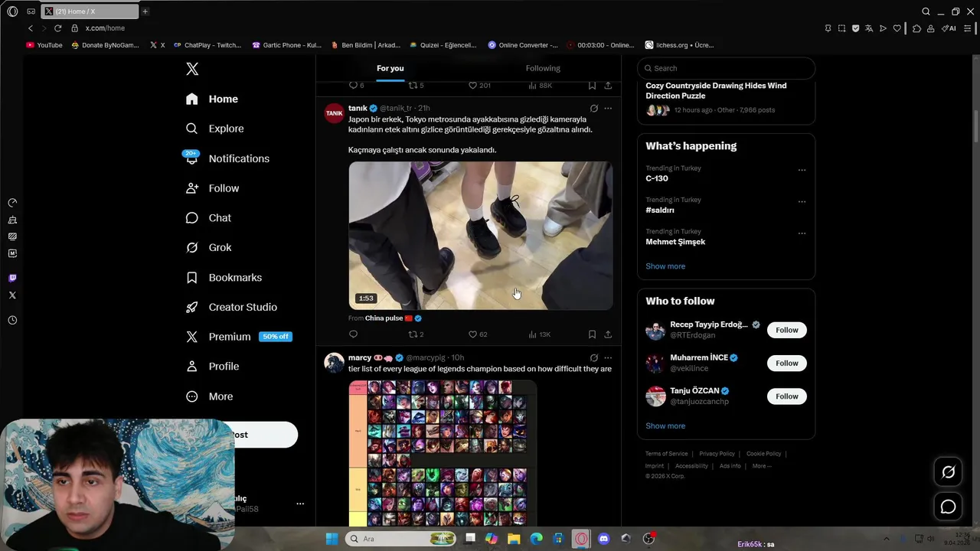Image resolution: width=980 pixels, height=551 pixels.
Task: Expand the footer More menu
Action: 761,466
